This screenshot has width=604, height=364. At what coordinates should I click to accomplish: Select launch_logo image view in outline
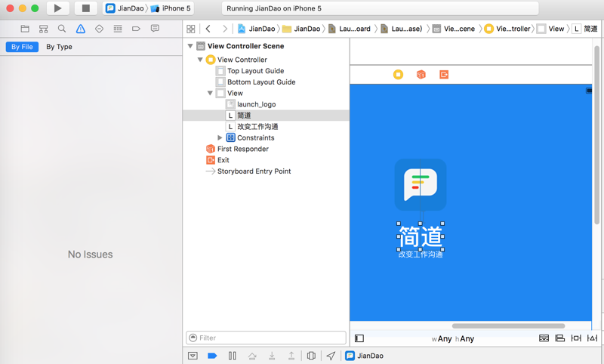pos(267,104)
